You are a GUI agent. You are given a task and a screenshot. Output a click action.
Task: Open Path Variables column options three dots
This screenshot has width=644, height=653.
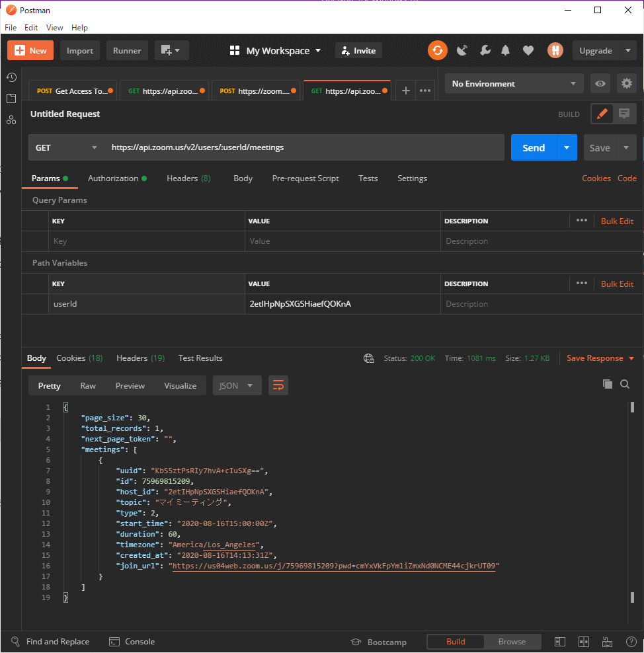[x=581, y=283]
